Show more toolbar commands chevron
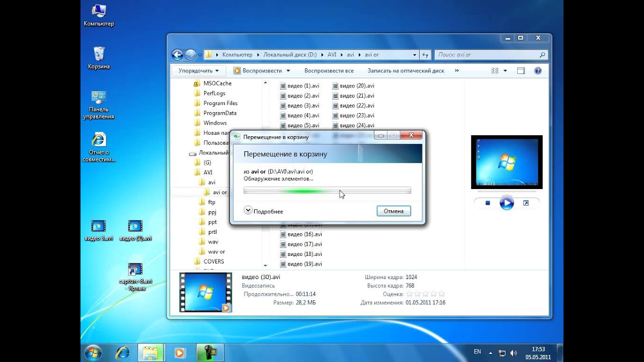The height and width of the screenshot is (362, 644). (x=457, y=71)
